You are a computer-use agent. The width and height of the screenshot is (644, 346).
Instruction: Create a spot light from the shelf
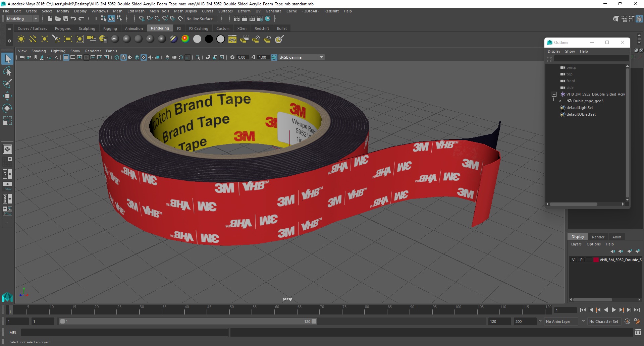pos(56,39)
